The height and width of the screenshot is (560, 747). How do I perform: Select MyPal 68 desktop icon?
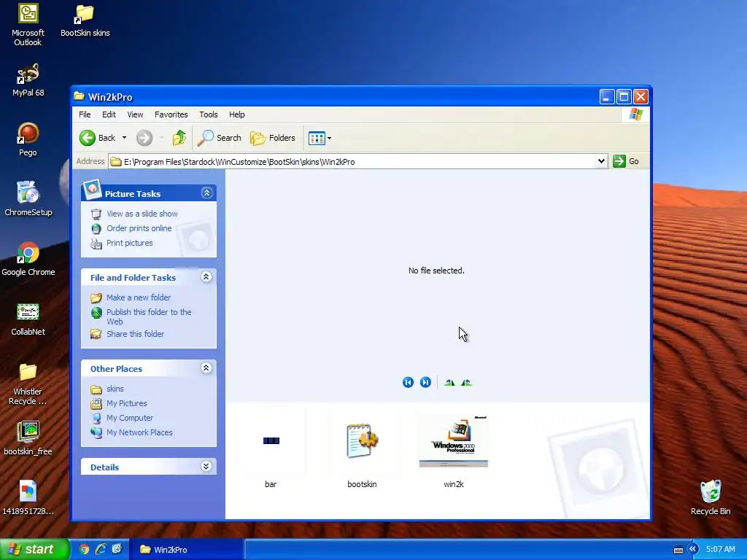point(28,80)
